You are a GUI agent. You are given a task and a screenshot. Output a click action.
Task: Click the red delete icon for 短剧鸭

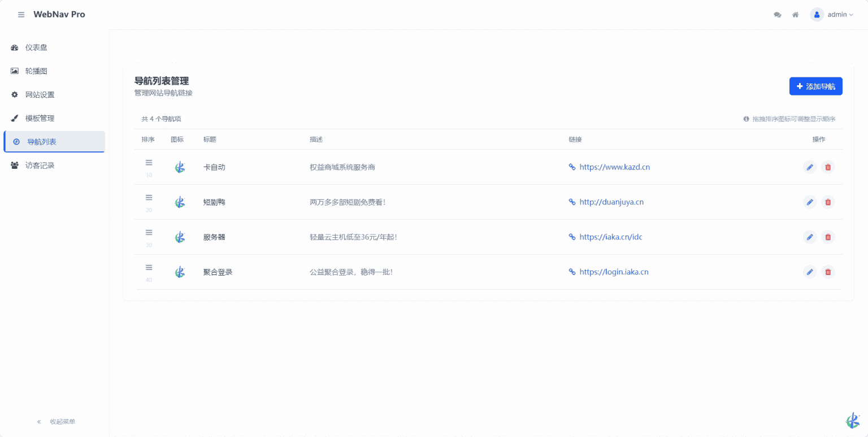coord(828,202)
